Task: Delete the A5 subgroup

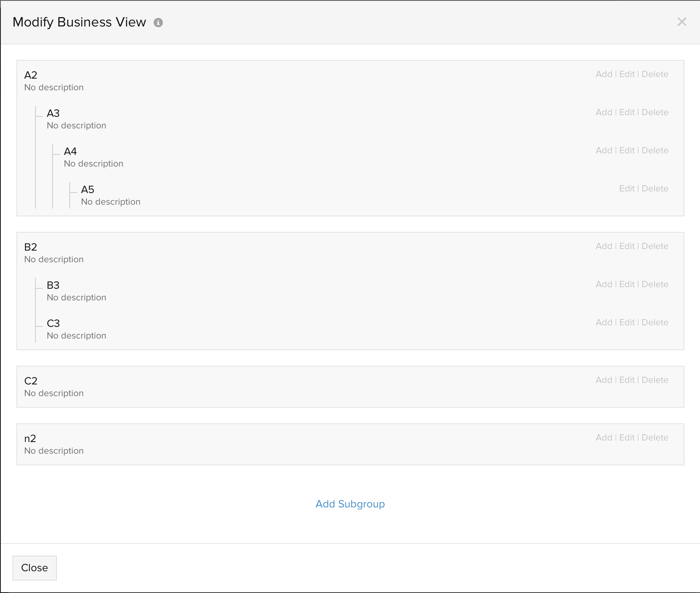Action: 655,189
